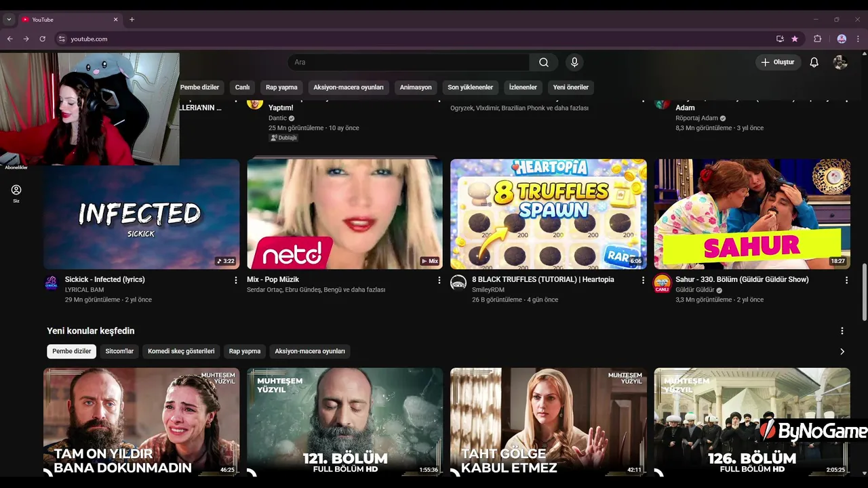This screenshot has height=488, width=868.
Task: Play the SAHUR Güldür Güldür thumbnail
Action: (752, 214)
